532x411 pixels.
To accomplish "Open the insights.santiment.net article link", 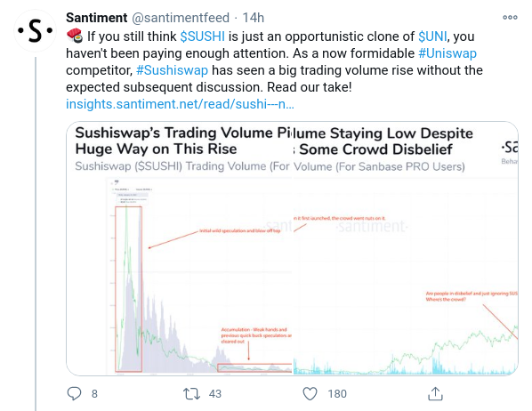I will coord(180,104).
